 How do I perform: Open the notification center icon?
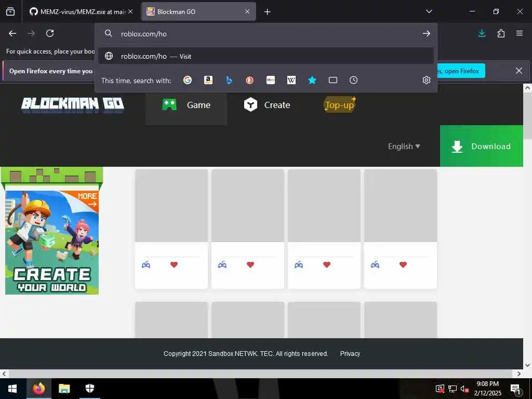pyautogui.click(x=515, y=389)
